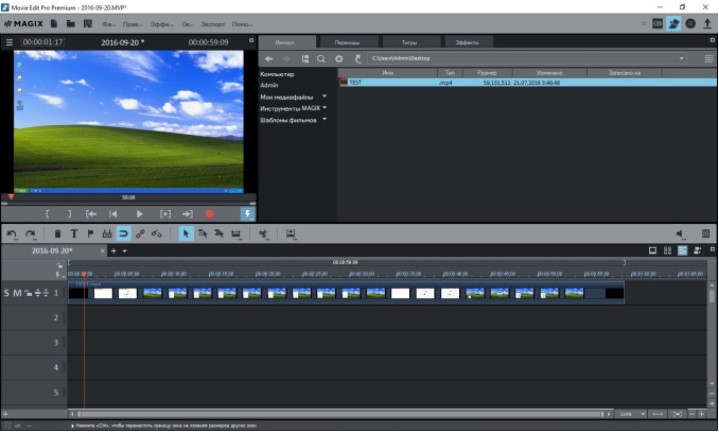This screenshot has width=719, height=432.
Task: Jump to range start button
Action: (91, 214)
